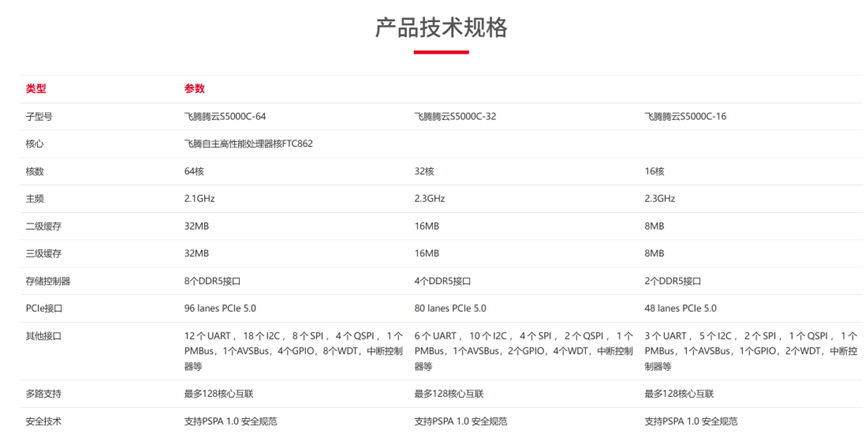Click the 3个UART interfaces description cell
The height and width of the screenshot is (445, 865).
coord(751,351)
